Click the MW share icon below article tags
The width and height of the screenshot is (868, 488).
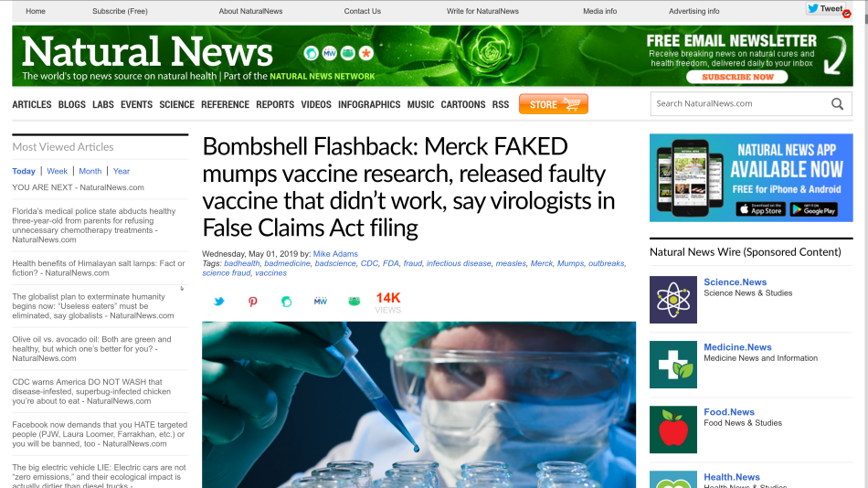tap(321, 302)
